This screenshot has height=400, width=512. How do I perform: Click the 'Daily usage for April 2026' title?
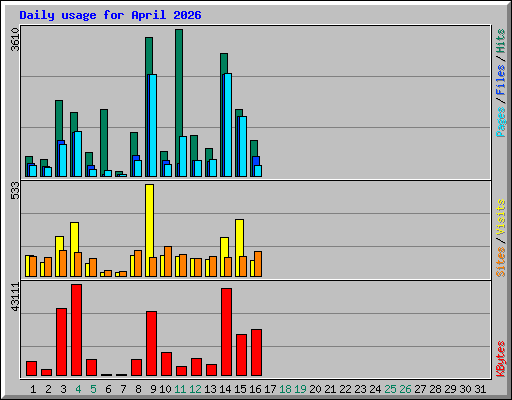110,15
